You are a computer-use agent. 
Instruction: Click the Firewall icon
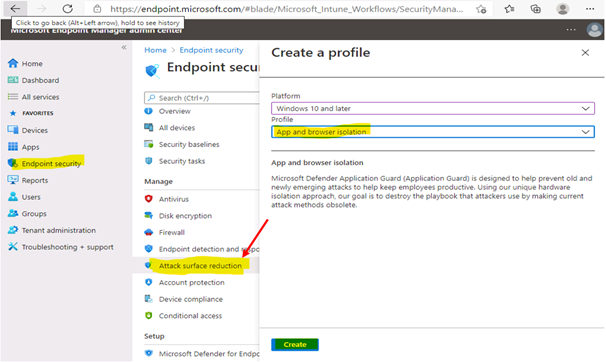tap(149, 232)
